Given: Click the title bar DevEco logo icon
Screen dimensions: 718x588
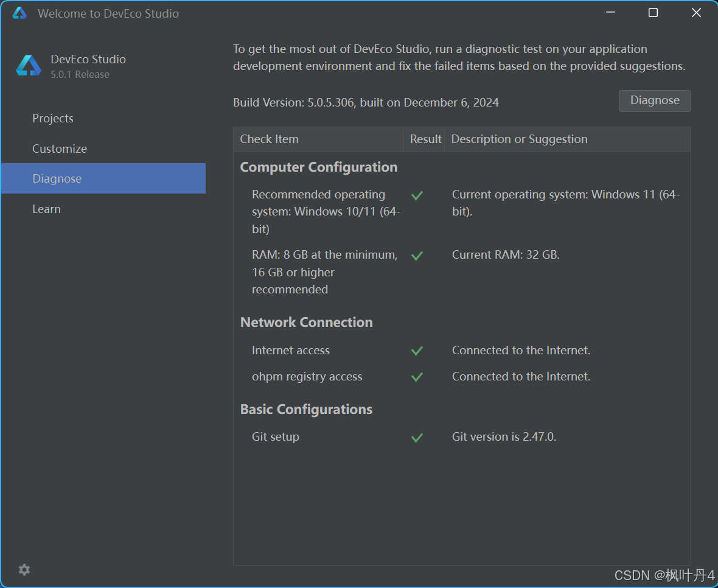Looking at the screenshot, I should coord(19,13).
